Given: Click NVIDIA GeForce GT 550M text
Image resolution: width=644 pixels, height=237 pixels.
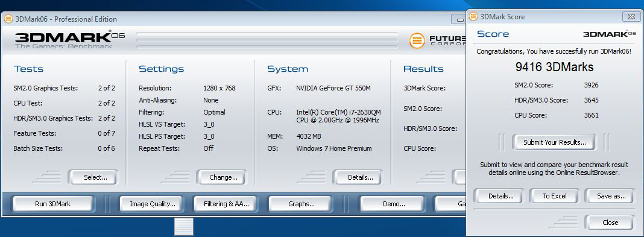Looking at the screenshot, I should (333, 88).
